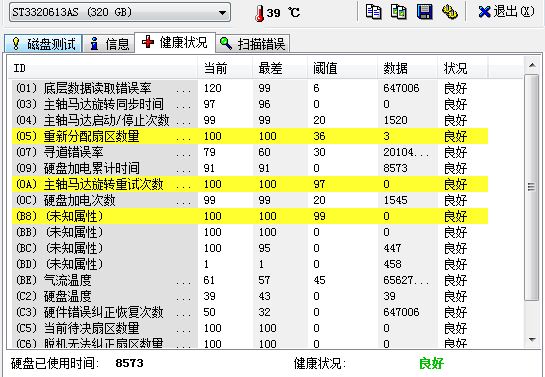Select row (0C) 硬盘加电次数
The height and width of the screenshot is (377, 545).
click(250, 200)
